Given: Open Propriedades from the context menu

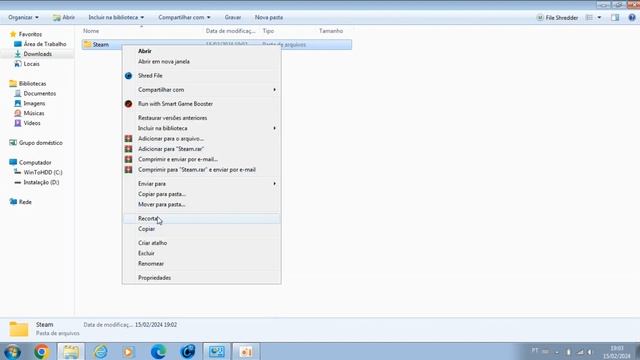Looking at the screenshot, I should click(x=201, y=278).
